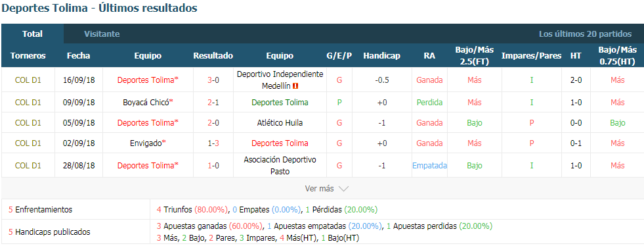
Task: Open Los últimos 20 partidos selector
Action: pyautogui.click(x=586, y=34)
